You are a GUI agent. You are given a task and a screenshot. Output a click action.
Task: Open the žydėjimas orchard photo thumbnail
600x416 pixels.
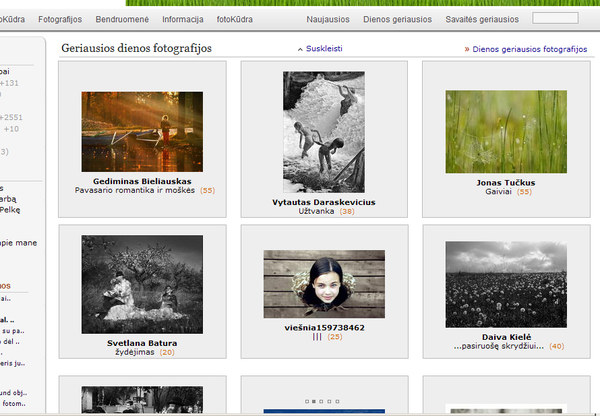[x=141, y=284]
